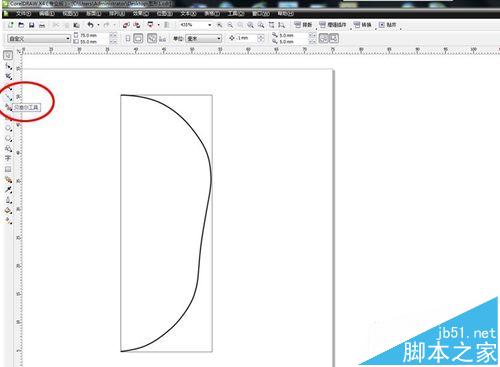Click the duplicate distance y field
The height and width of the screenshot is (367, 500).
[x=293, y=42]
